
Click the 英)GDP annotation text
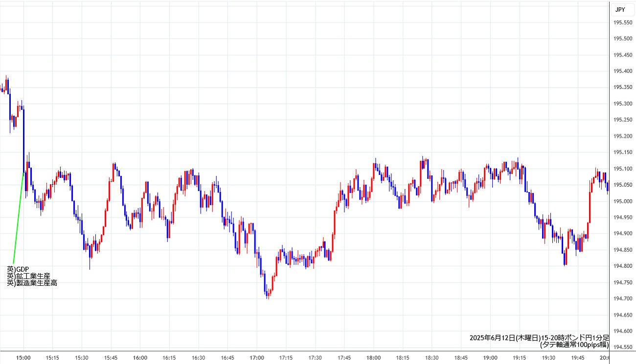[x=18, y=269]
